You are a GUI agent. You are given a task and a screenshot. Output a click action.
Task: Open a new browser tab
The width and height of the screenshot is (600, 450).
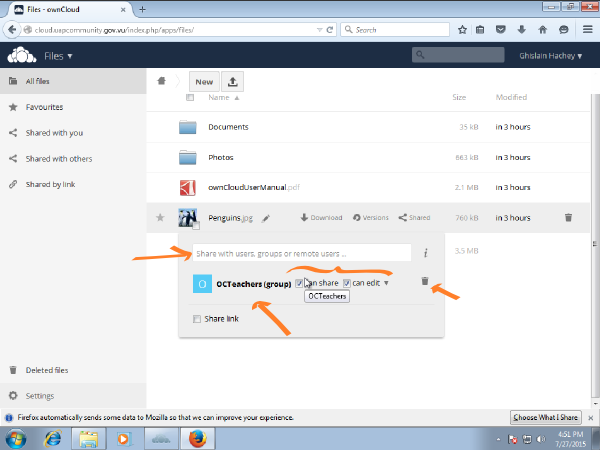click(142, 10)
